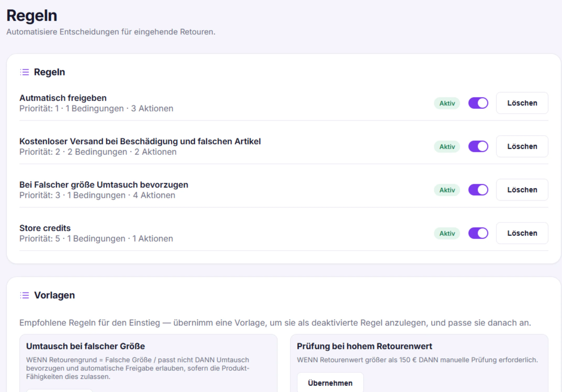Click the 'WENN Retourengrund = Falsche Größe' description
Viewport: 562px width, 392px height.
[x=138, y=368]
